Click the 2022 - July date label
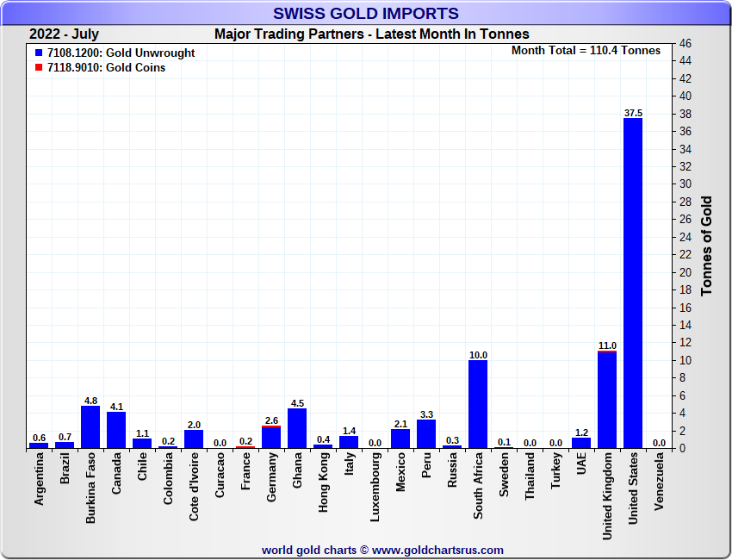 pos(64,34)
